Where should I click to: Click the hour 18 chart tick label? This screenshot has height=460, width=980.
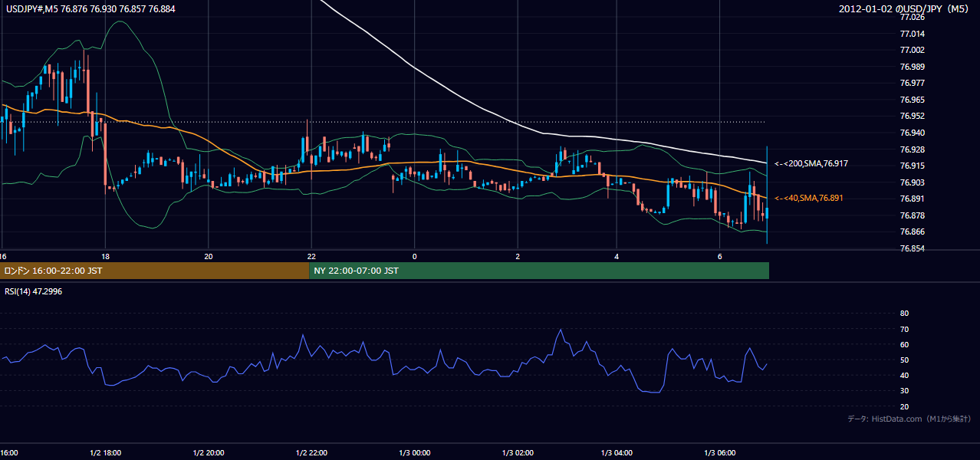(105, 255)
